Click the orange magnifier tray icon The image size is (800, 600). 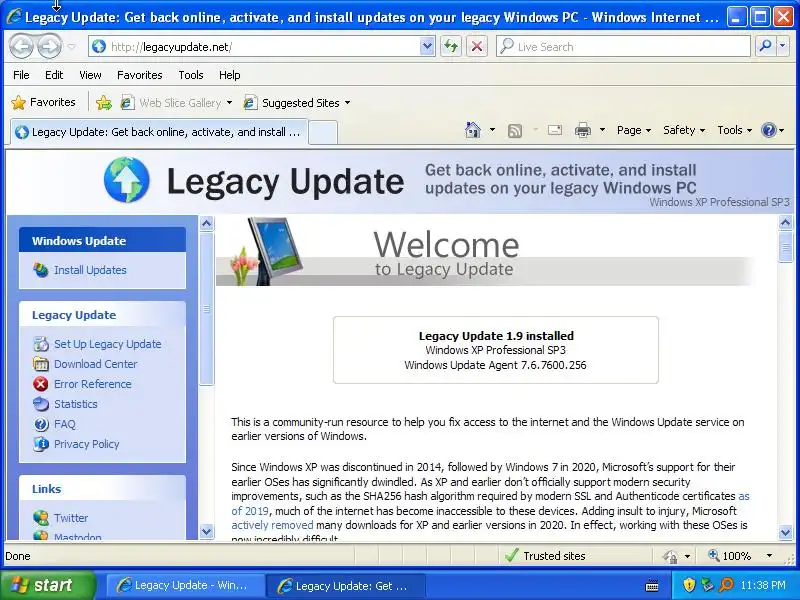tap(726, 585)
